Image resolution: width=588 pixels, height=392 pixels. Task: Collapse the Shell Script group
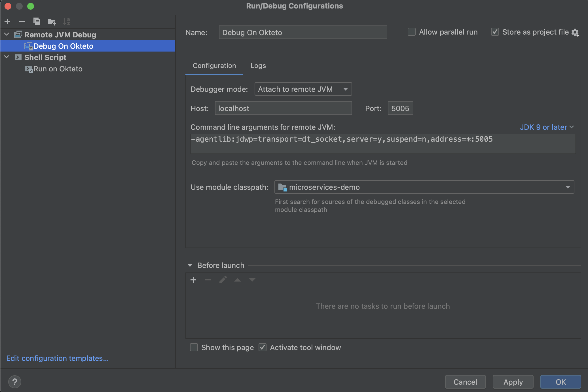tap(6, 57)
